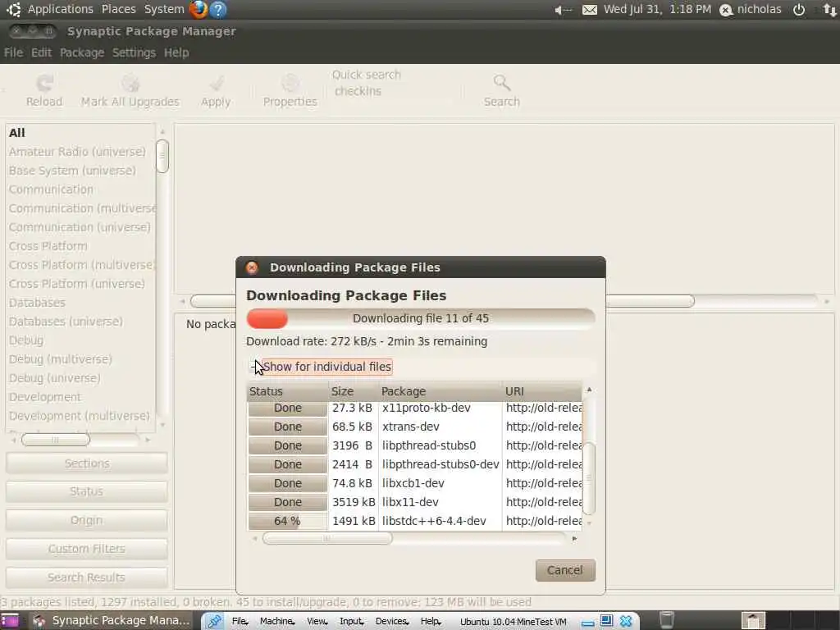Open the VM toolbar Machine menu
840x630 pixels.
coord(277,622)
